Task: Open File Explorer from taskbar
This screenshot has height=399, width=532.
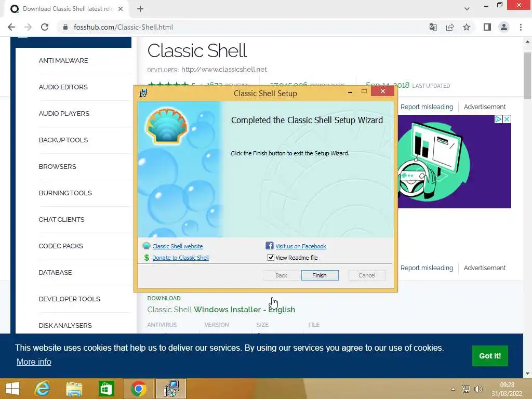Action: pyautogui.click(x=74, y=389)
